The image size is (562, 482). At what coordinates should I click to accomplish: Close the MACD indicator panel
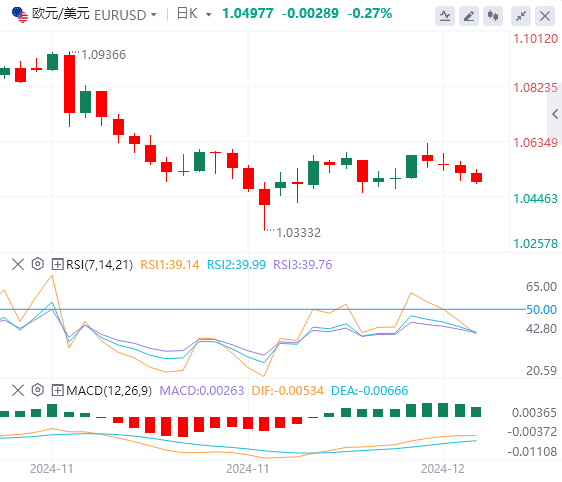pos(18,390)
